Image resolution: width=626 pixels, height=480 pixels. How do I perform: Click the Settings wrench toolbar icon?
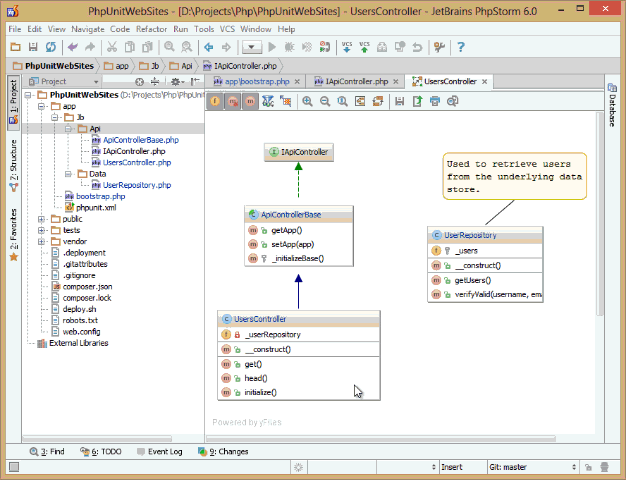(x=439, y=47)
